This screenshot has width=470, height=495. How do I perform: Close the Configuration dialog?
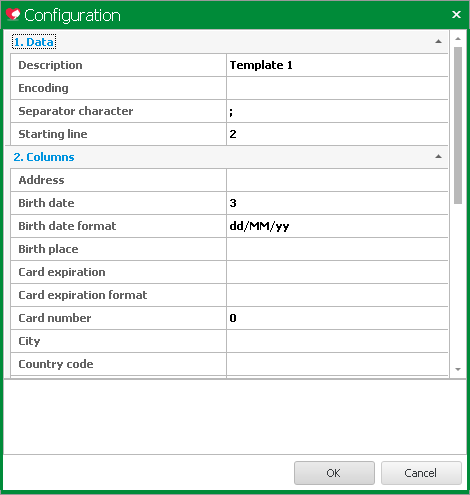pos(456,15)
